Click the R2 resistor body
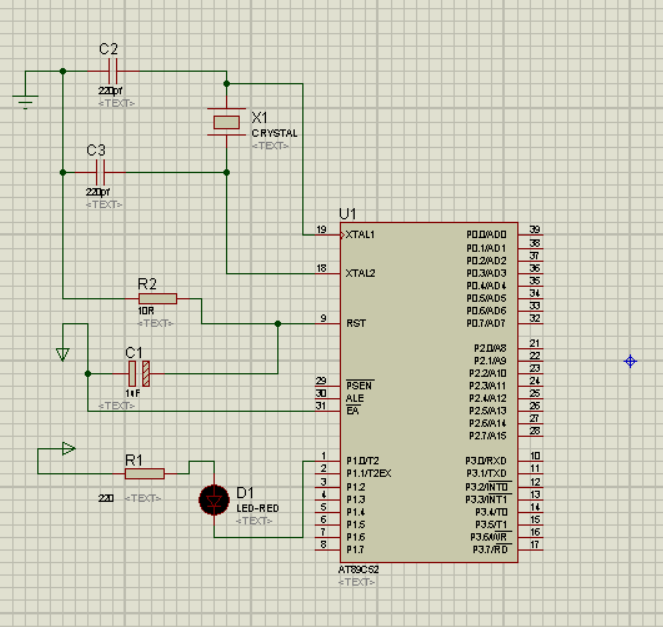This screenshot has width=663, height=627. tap(157, 298)
